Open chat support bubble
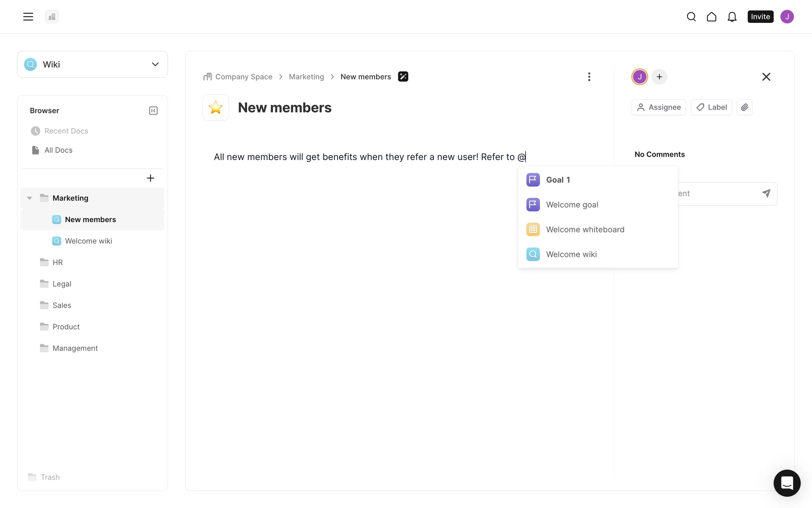Viewport: 812px width, 508px height. [x=787, y=483]
